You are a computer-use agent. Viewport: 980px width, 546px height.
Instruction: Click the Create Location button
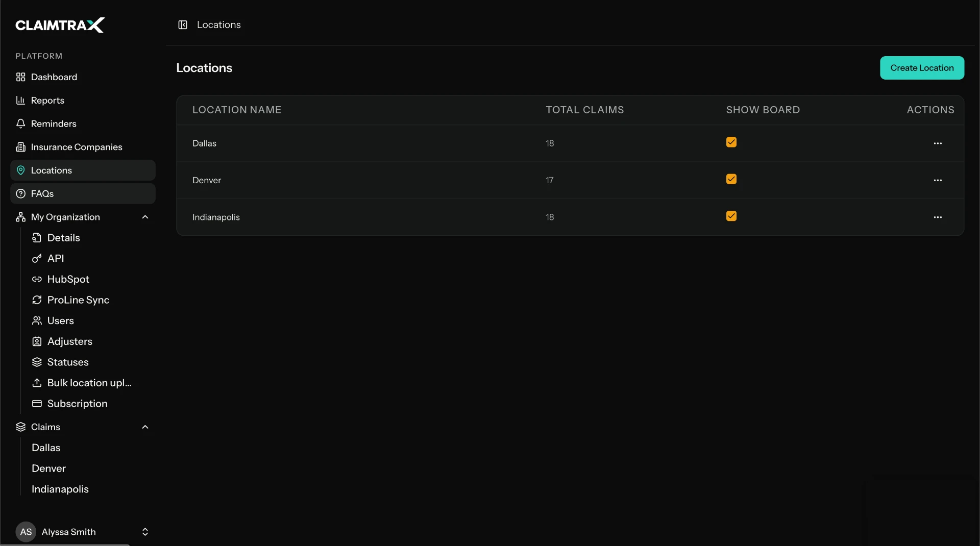coord(922,68)
